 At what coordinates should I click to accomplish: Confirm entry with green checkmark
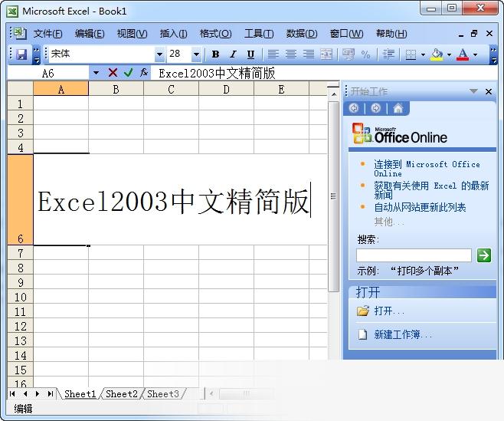tap(128, 73)
